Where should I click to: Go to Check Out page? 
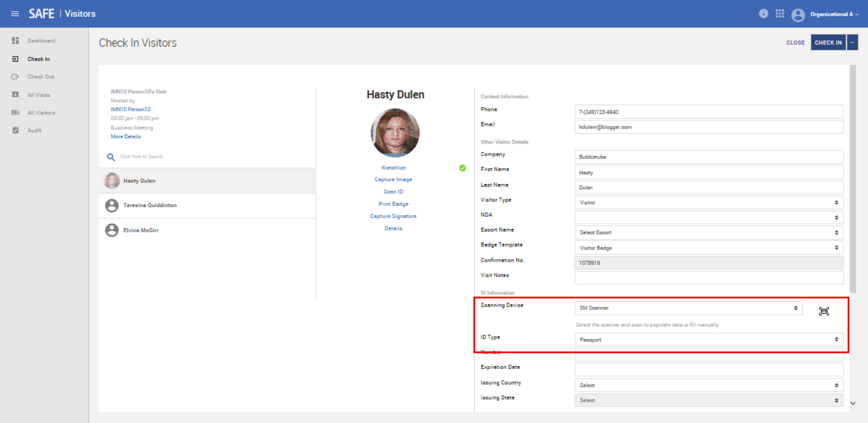41,77
